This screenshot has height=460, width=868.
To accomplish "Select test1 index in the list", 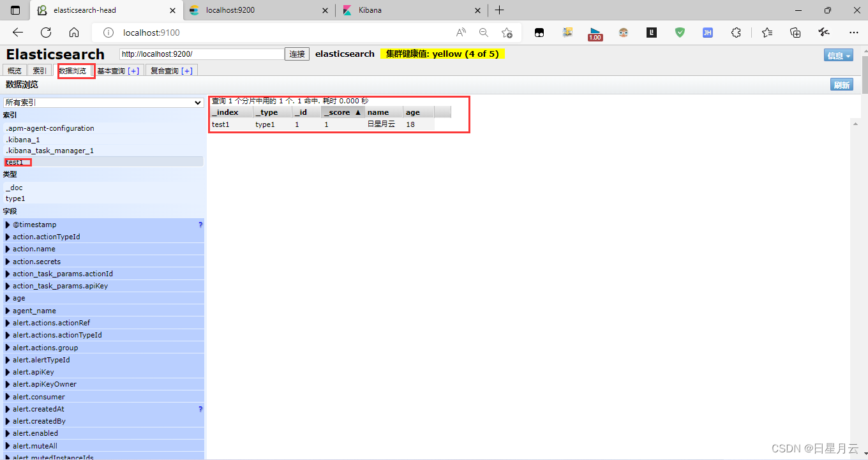I will (103, 162).
